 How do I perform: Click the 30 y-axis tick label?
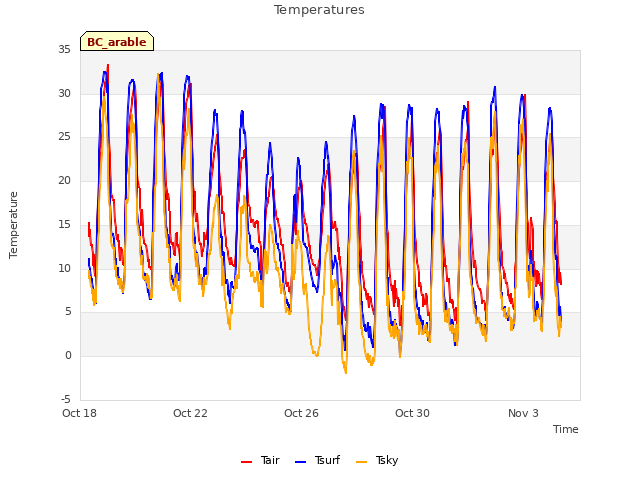coord(64,93)
